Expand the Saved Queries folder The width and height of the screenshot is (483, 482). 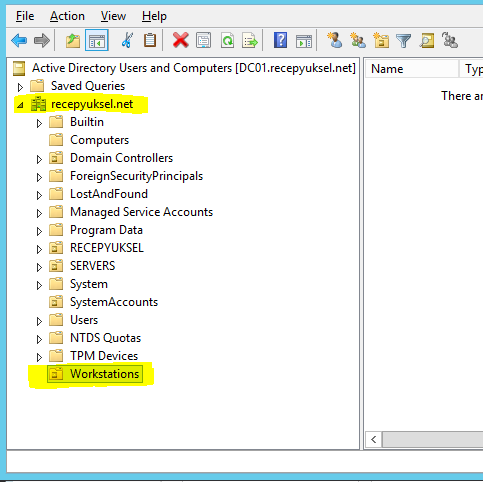coord(20,87)
